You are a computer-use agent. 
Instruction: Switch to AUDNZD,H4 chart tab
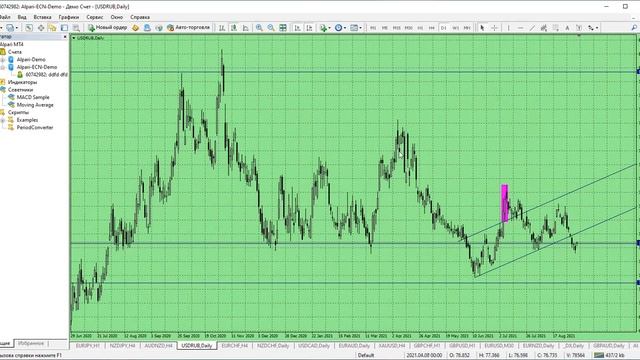159,346
